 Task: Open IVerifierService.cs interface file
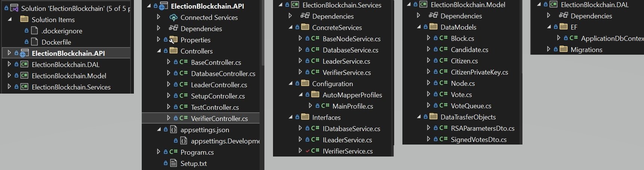(347, 151)
